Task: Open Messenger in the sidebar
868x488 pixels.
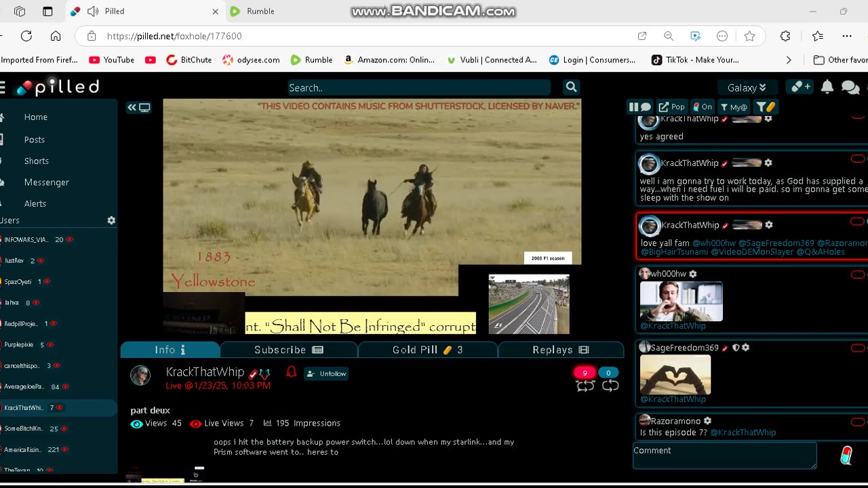Action: 47,182
